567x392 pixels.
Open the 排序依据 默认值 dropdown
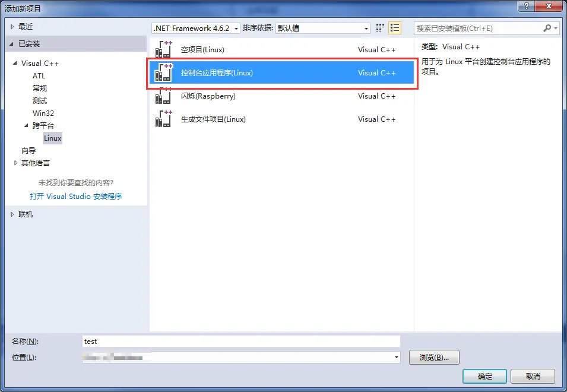[x=323, y=28]
